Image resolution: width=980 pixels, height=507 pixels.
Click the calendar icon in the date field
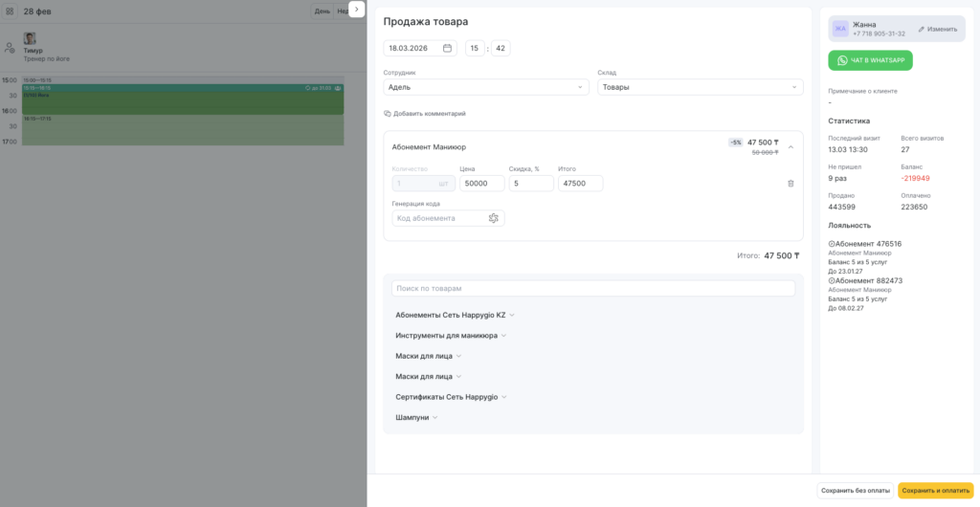coord(448,48)
